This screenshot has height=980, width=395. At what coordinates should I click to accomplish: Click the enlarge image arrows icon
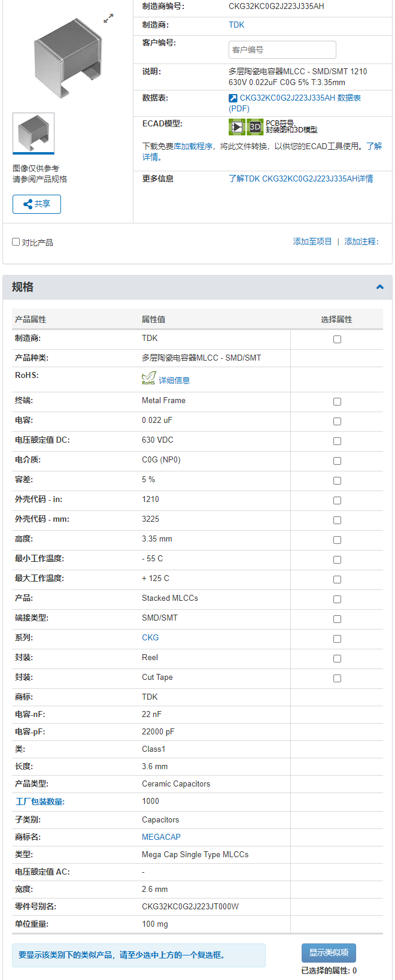(x=108, y=19)
